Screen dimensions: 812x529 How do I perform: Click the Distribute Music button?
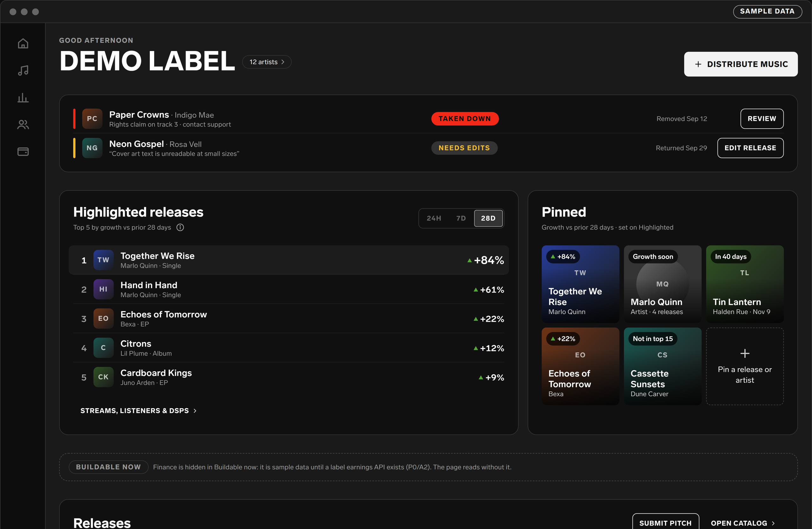click(x=741, y=64)
